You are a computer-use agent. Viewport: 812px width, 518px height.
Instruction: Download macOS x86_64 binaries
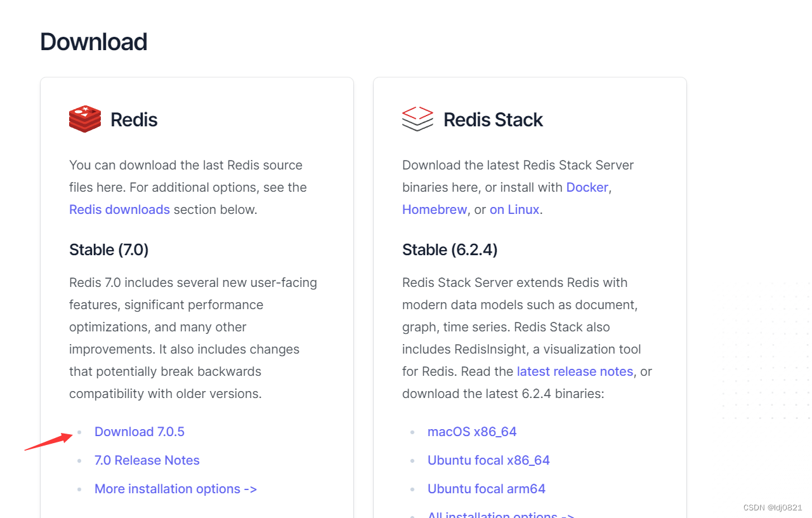472,431
